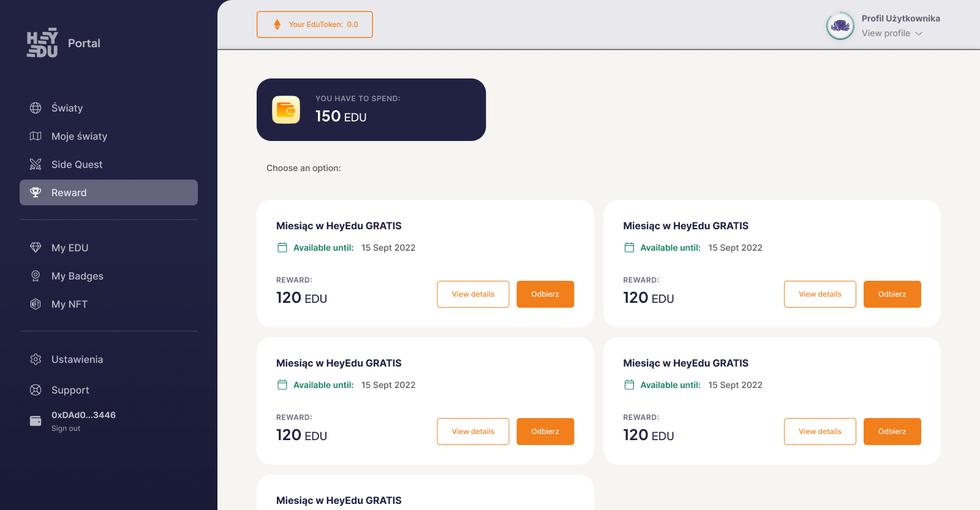Click Odbierz on bottom-left full card
The height and width of the screenshot is (510, 980).
[545, 432]
